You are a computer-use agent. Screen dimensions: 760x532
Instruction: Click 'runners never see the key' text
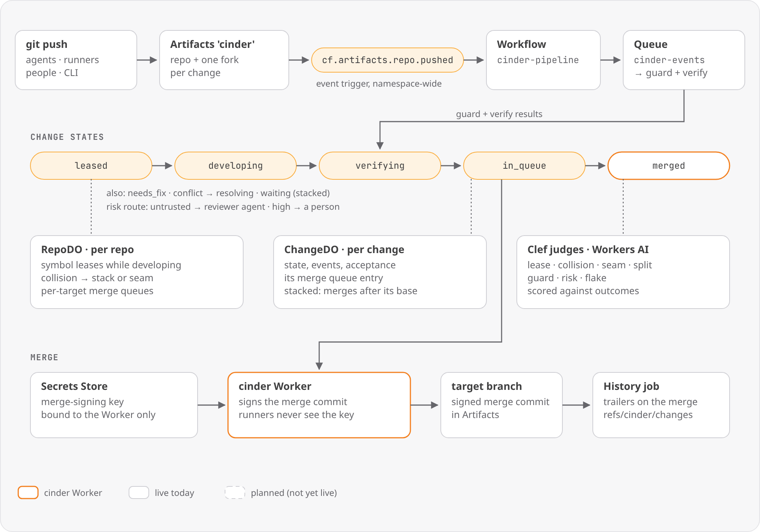click(x=296, y=415)
